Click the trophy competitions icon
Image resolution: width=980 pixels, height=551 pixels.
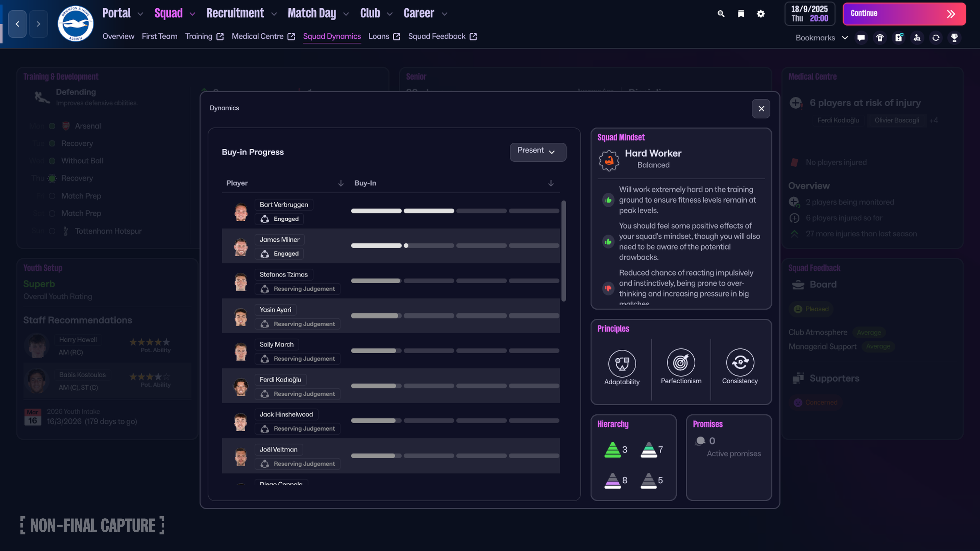click(x=954, y=38)
